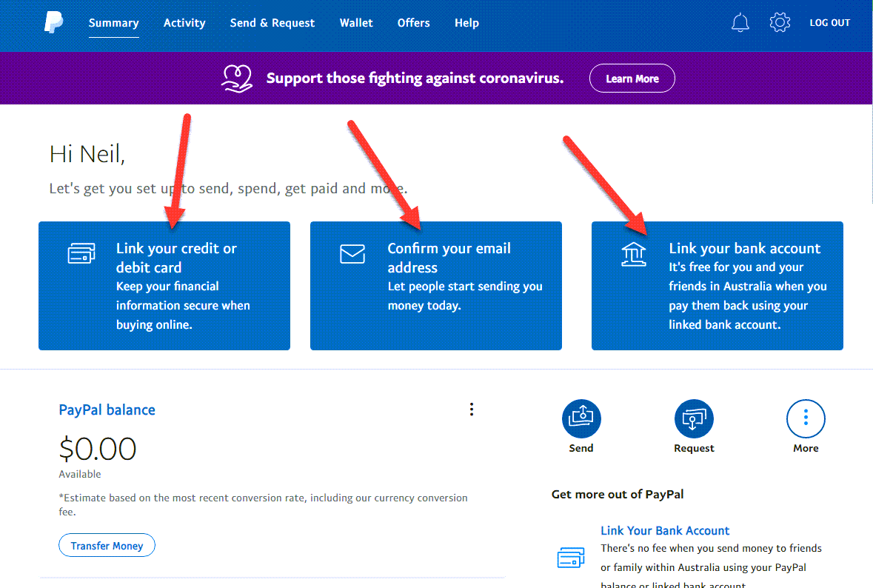Click the More label

tap(806, 448)
